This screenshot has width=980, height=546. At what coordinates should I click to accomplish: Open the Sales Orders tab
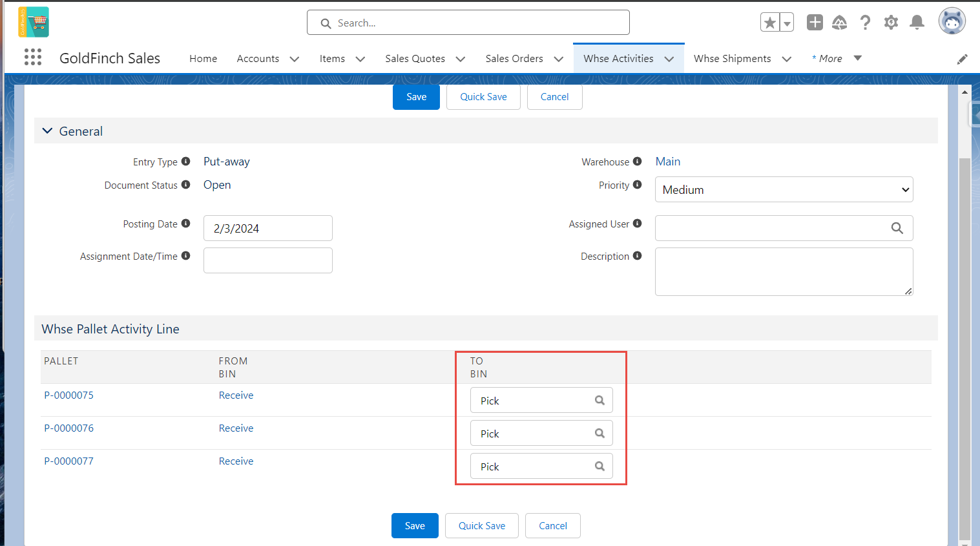point(514,58)
